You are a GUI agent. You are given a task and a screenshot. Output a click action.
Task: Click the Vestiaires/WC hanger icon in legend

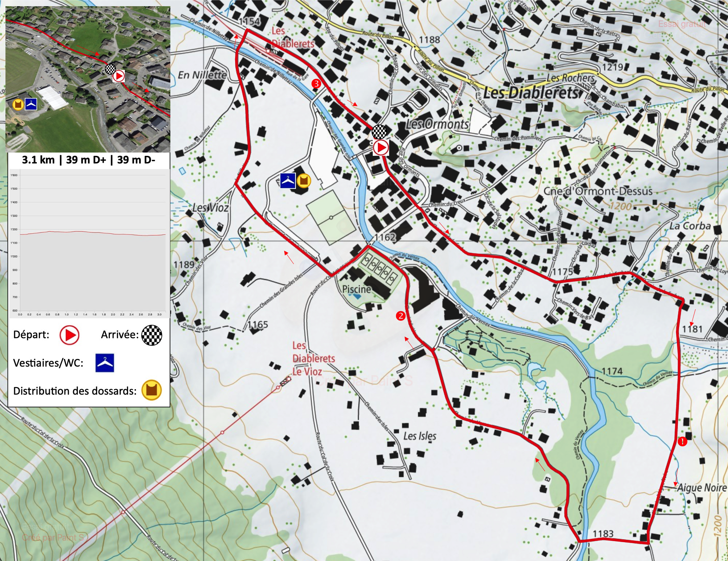pyautogui.click(x=105, y=363)
